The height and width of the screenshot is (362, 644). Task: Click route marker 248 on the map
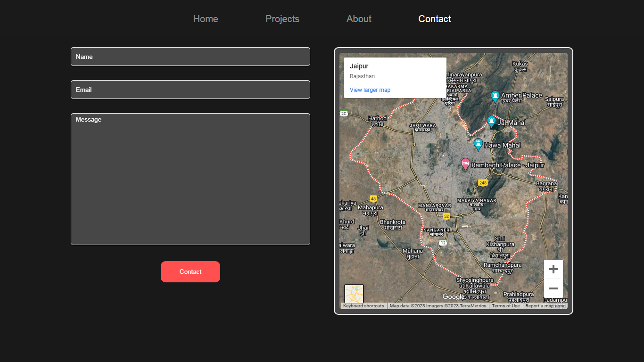point(482,182)
